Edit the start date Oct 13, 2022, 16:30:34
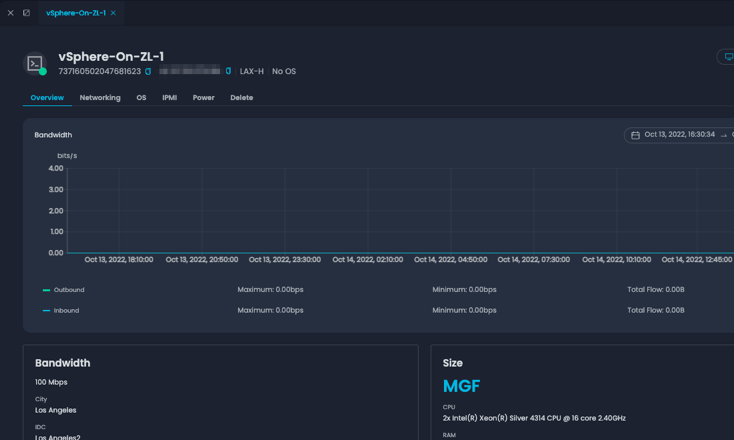The width and height of the screenshot is (734, 440). (x=679, y=135)
